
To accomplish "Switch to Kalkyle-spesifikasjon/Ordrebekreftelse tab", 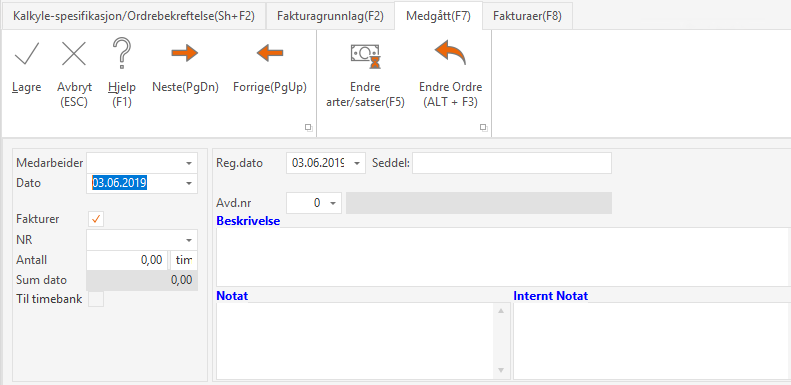I will pyautogui.click(x=134, y=16).
